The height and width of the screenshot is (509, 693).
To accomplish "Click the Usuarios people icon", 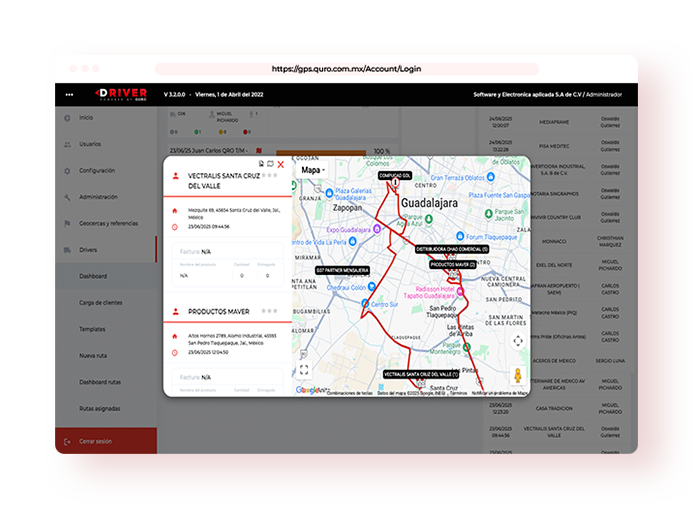I will 67,144.
